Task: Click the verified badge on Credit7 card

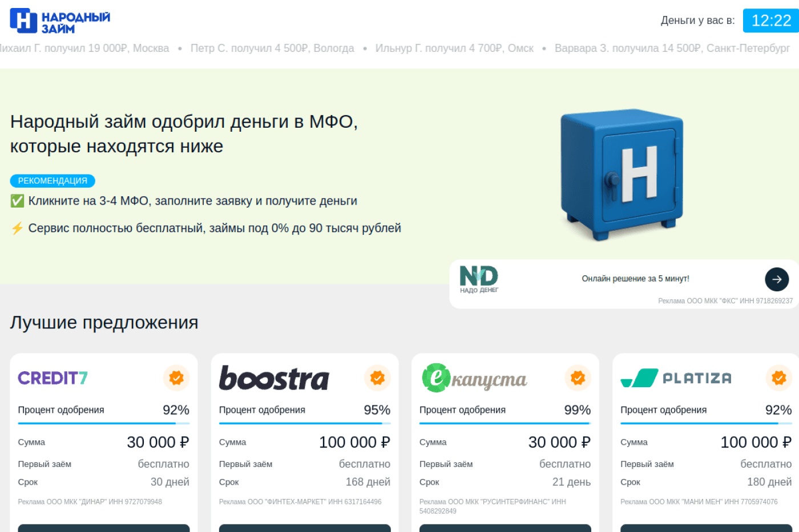Action: point(176,378)
